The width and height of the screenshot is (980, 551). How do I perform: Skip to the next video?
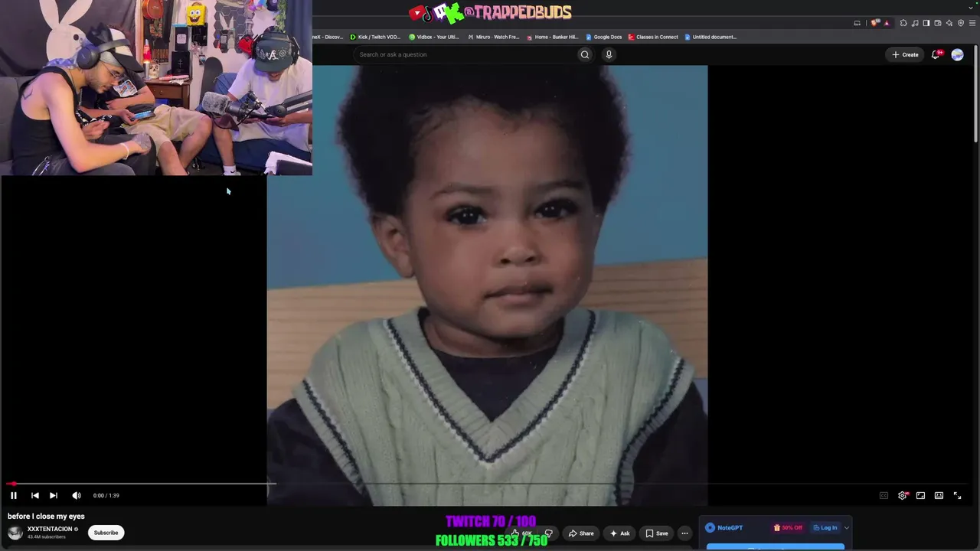pyautogui.click(x=54, y=495)
